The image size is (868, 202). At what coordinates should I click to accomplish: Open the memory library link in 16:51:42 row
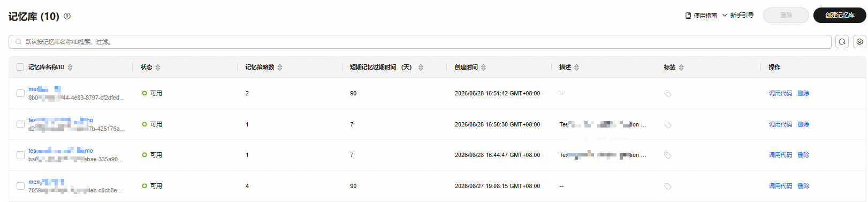click(x=44, y=89)
